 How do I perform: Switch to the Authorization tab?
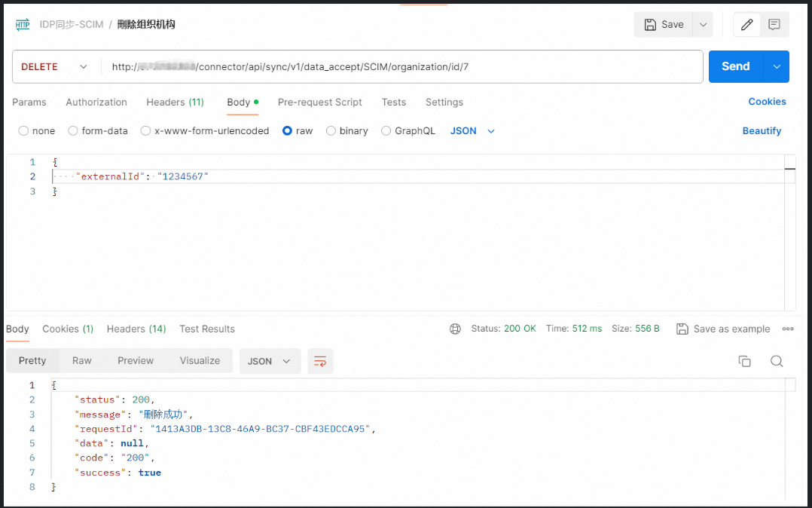96,103
